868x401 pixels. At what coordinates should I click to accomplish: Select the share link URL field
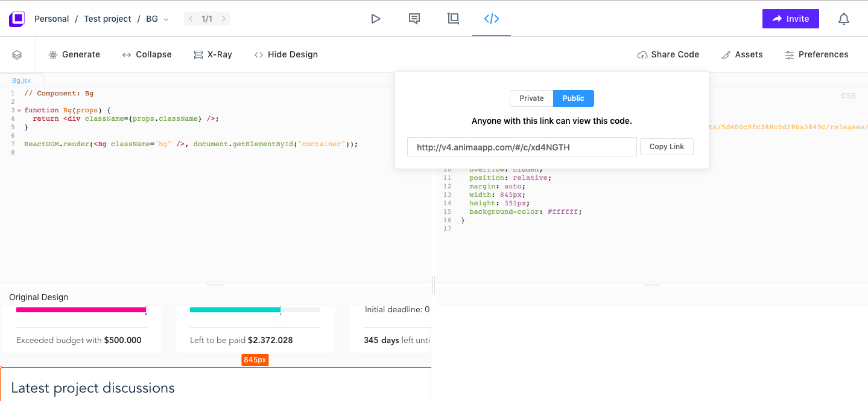(x=522, y=146)
